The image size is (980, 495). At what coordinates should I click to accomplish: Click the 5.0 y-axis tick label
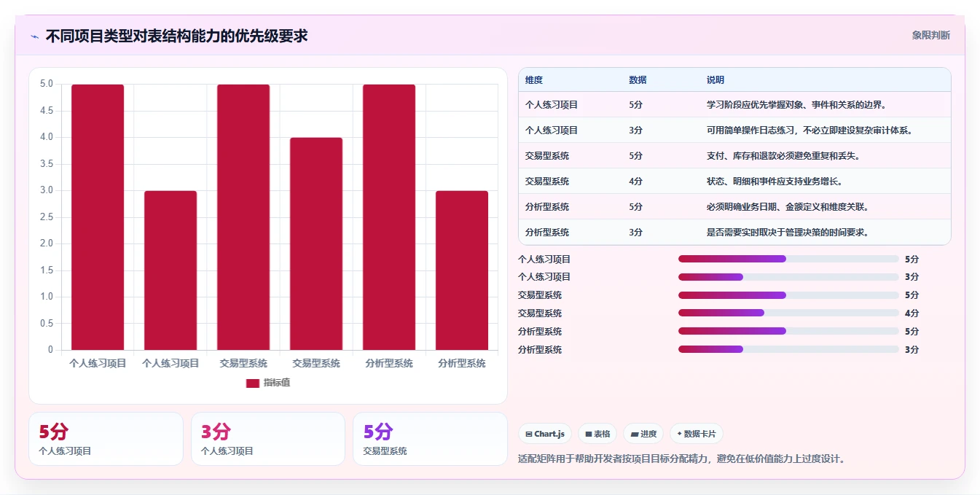(x=47, y=84)
